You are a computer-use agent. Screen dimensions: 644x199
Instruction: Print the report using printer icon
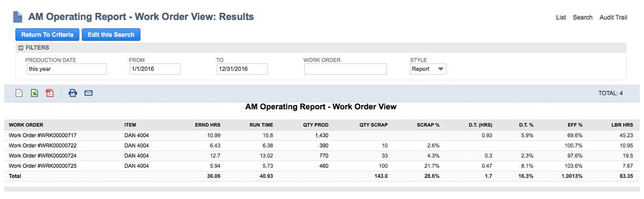pos(73,93)
